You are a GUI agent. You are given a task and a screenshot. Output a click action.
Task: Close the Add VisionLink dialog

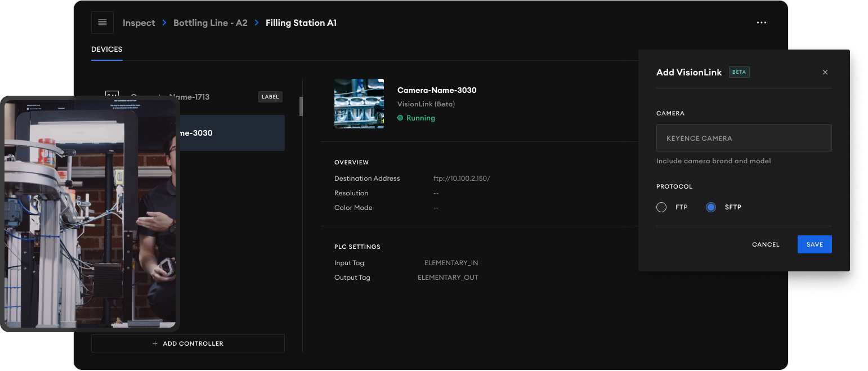coord(825,72)
